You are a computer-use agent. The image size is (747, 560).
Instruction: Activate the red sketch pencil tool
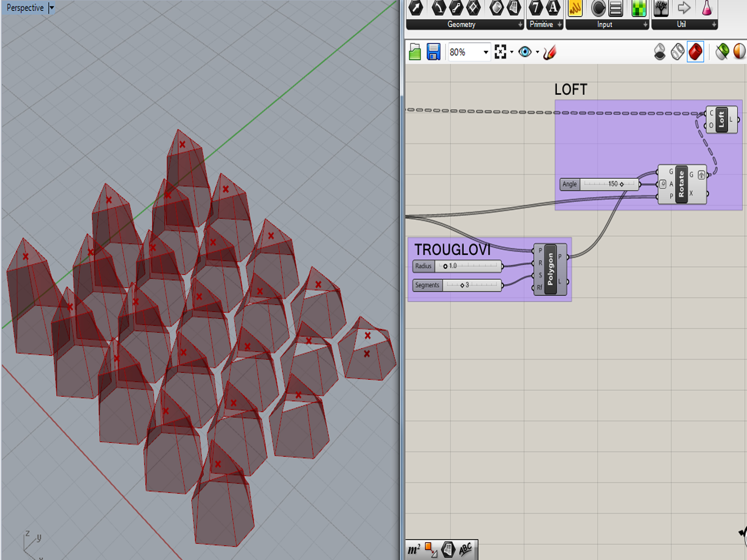[x=550, y=52]
